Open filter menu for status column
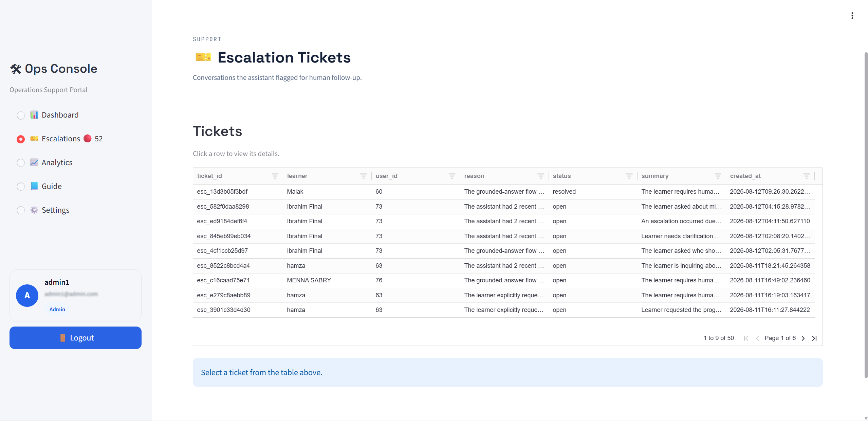The width and height of the screenshot is (868, 421). [629, 176]
